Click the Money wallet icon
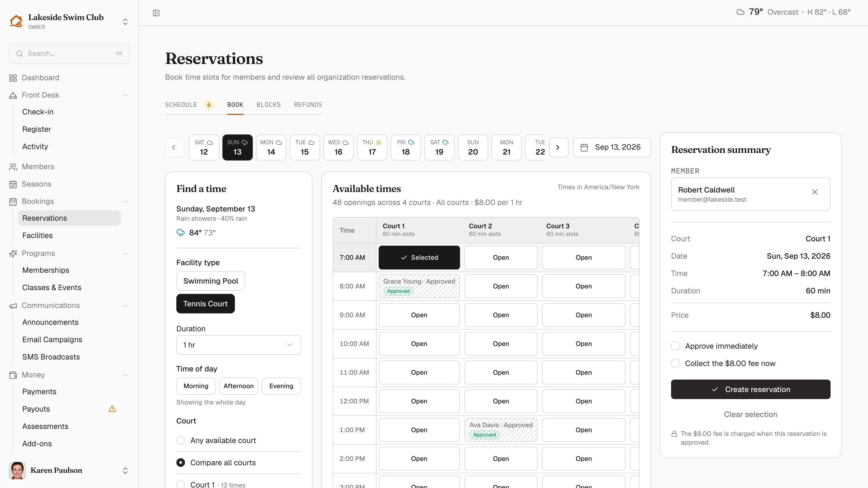The height and width of the screenshot is (488, 868). 13,375
